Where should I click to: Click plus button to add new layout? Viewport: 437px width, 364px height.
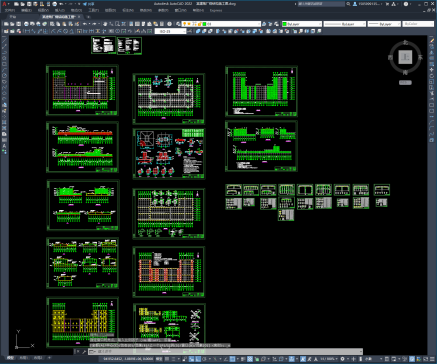pyautogui.click(x=49, y=358)
